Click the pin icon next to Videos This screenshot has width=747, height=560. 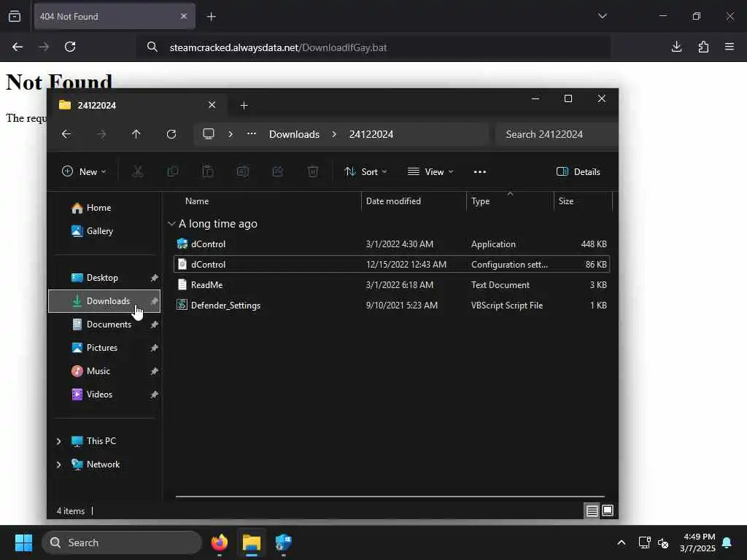(x=155, y=394)
